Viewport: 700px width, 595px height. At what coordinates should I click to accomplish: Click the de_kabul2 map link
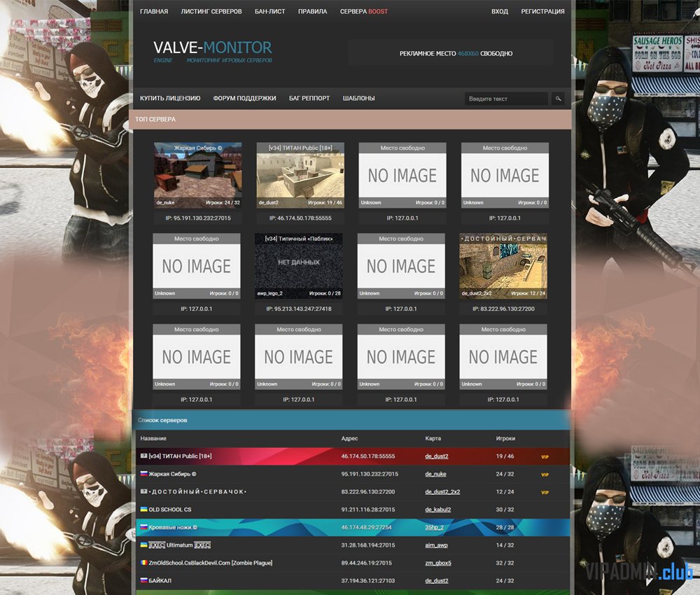coord(438,510)
